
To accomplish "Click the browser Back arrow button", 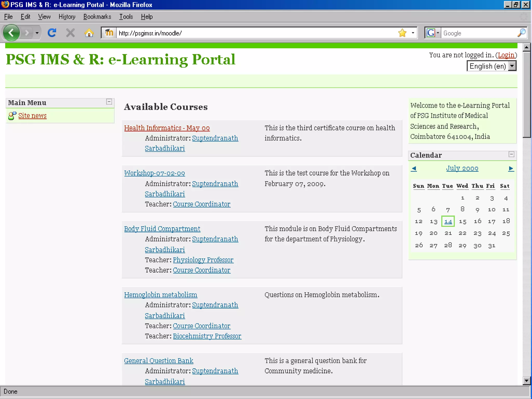I will [11, 33].
